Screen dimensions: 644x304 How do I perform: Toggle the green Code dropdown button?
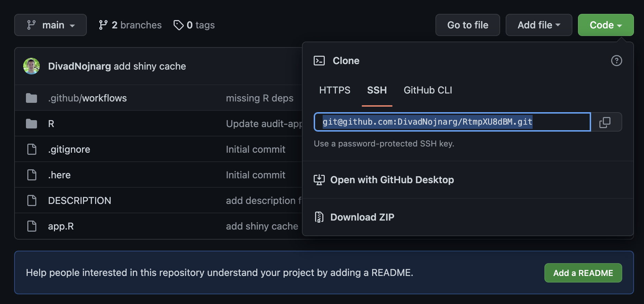coord(606,25)
